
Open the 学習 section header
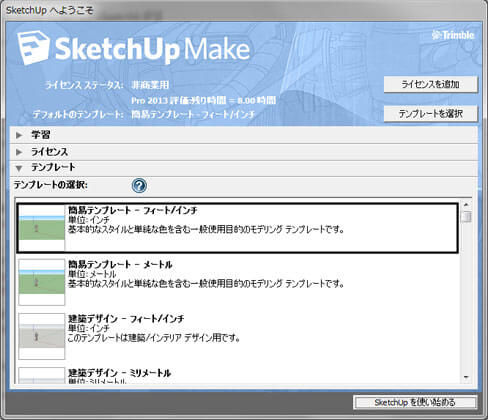click(x=244, y=135)
